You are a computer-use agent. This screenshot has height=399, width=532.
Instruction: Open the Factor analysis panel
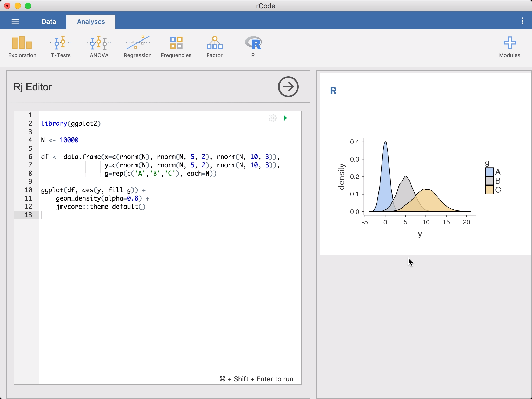[x=214, y=46]
